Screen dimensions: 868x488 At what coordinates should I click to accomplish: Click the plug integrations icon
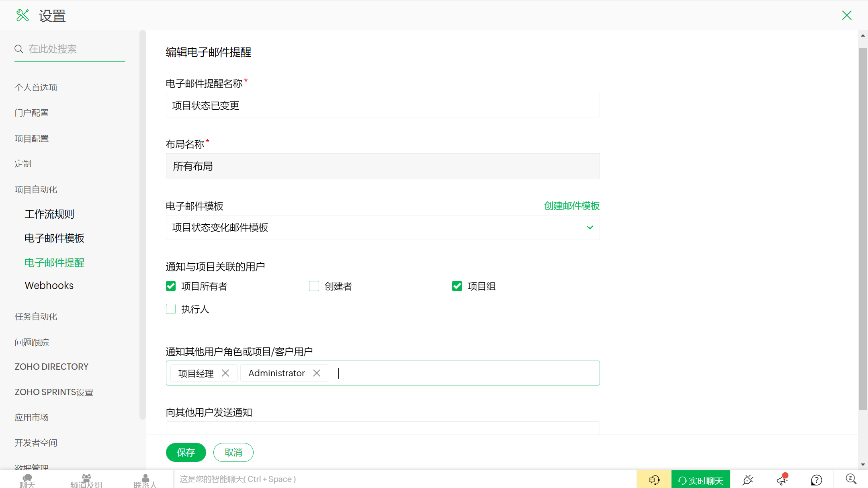click(x=748, y=480)
